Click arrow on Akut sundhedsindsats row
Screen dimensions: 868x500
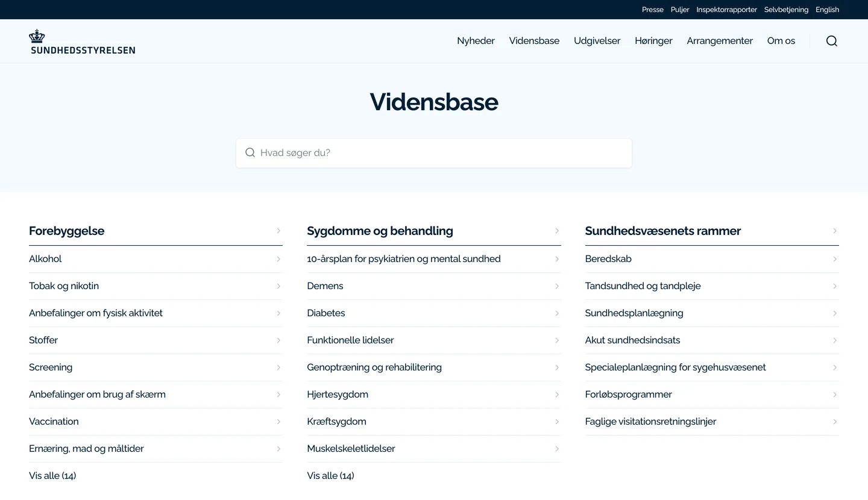(835, 340)
